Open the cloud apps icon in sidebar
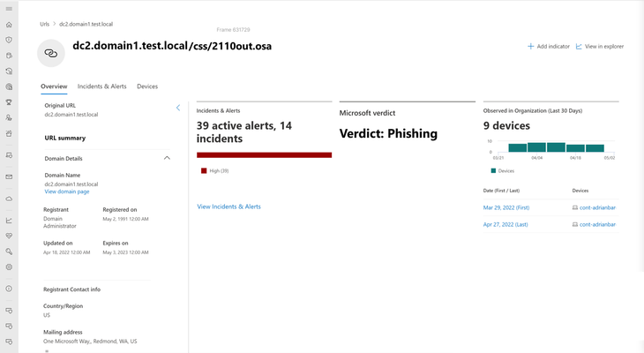644x353 pixels. 9,199
